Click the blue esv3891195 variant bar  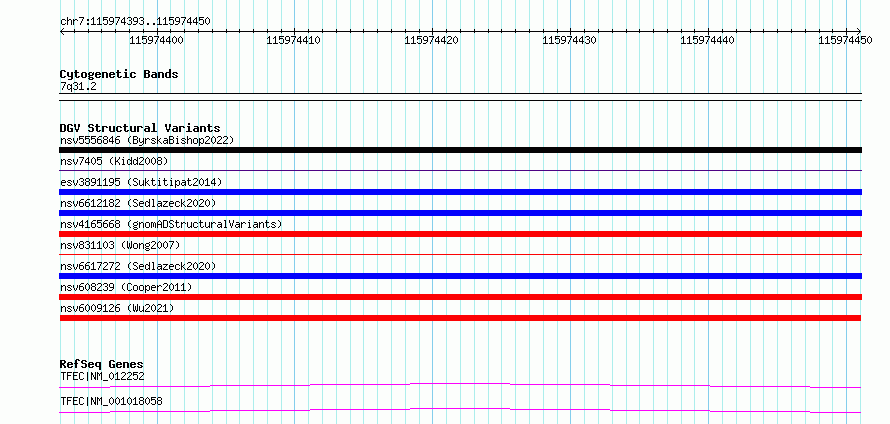tap(460, 192)
